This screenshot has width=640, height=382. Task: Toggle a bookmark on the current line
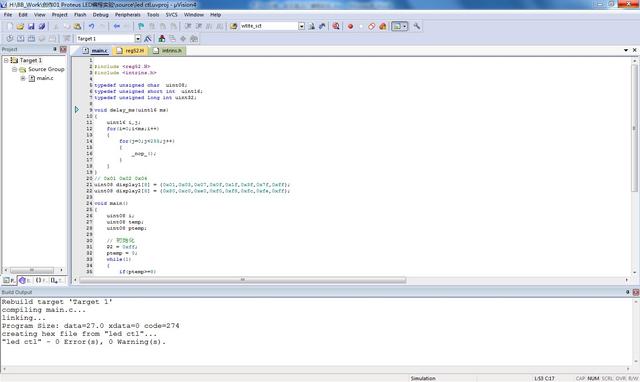(x=141, y=26)
